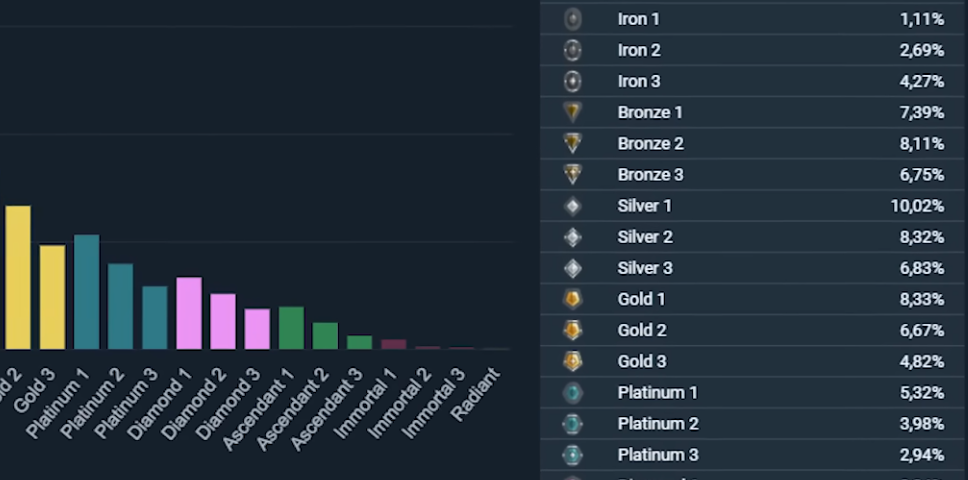Select the Bronze 2 rank name in table
The height and width of the screenshot is (480, 968).
click(650, 143)
